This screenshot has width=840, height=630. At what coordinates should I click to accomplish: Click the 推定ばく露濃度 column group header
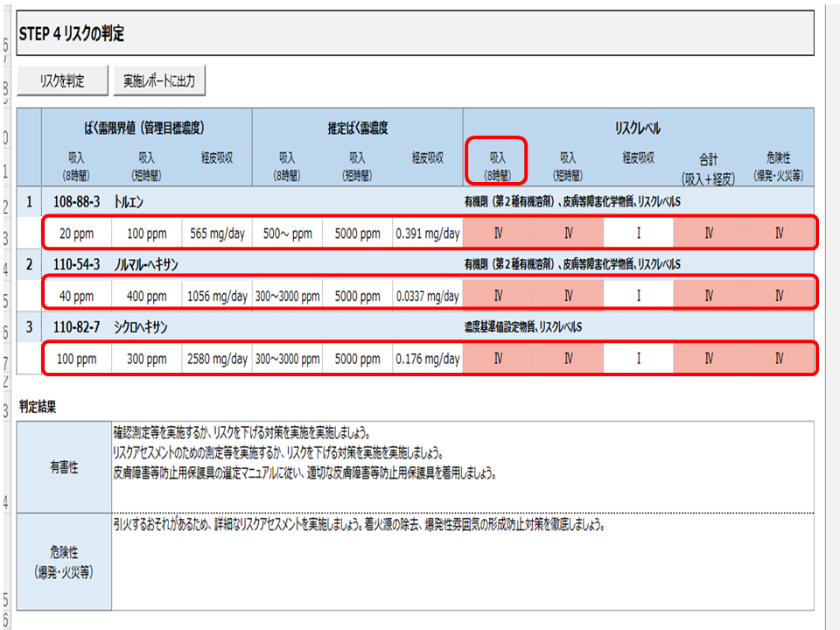pos(357,128)
